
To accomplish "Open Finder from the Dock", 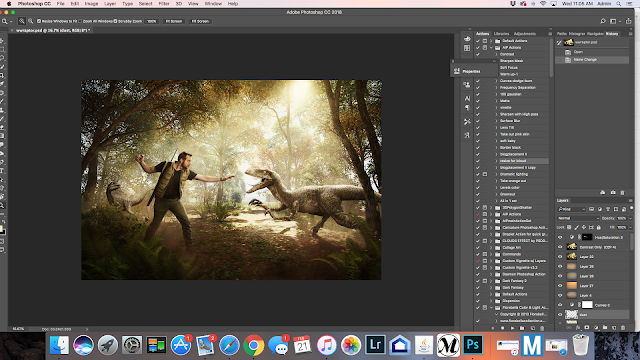I will (59, 345).
